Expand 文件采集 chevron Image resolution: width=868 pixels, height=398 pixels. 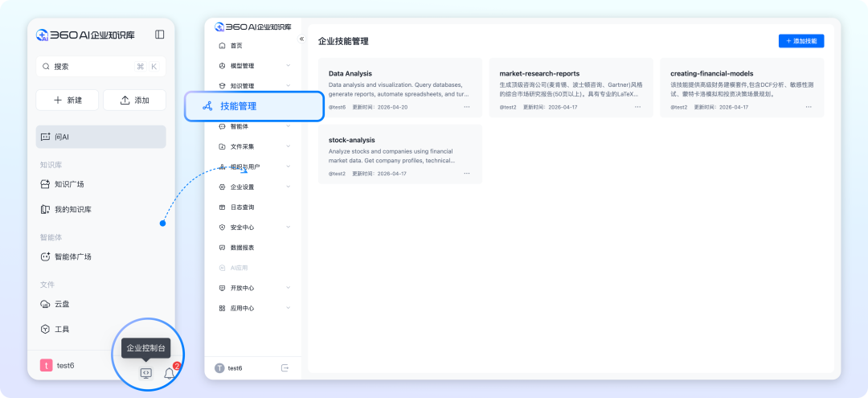coord(289,146)
